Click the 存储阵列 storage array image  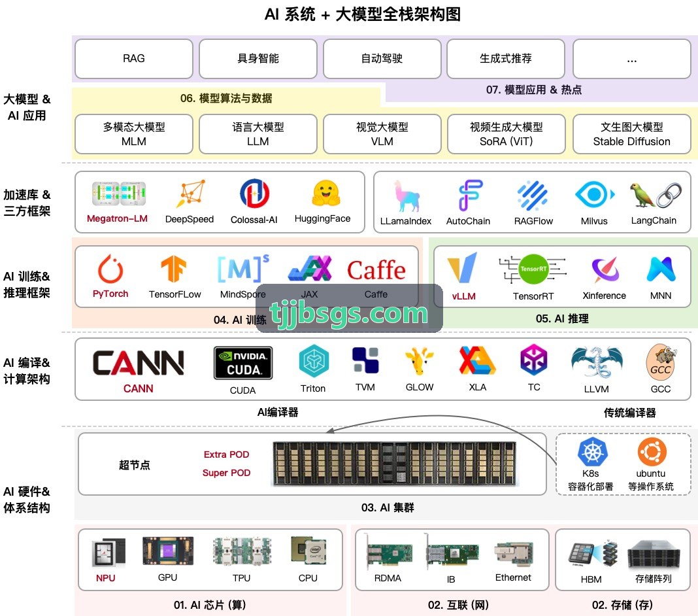[654, 554]
